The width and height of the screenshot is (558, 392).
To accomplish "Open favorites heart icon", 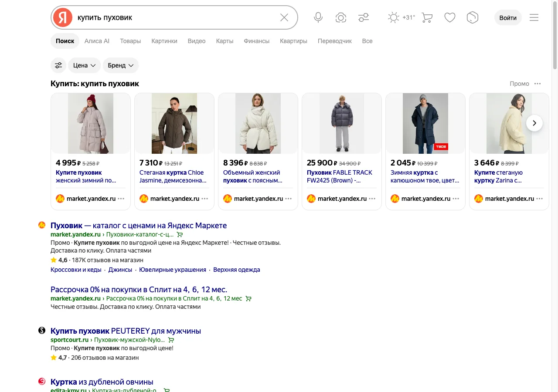I will pyautogui.click(x=450, y=17).
